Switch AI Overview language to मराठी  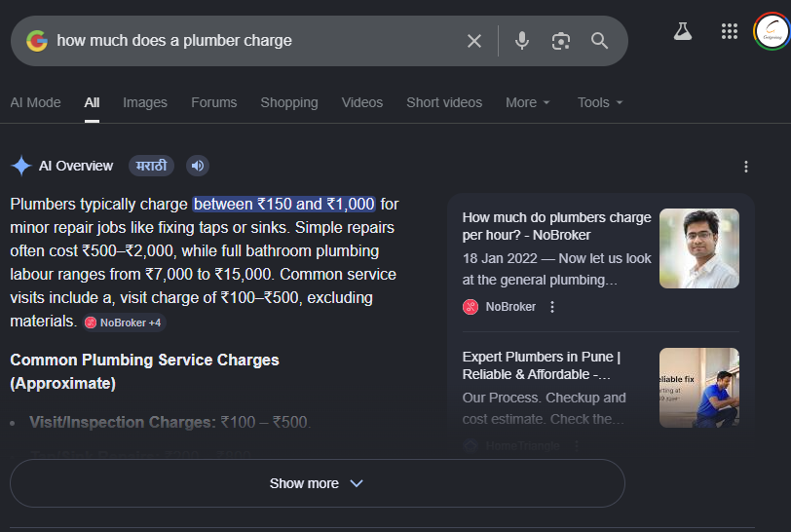click(151, 166)
